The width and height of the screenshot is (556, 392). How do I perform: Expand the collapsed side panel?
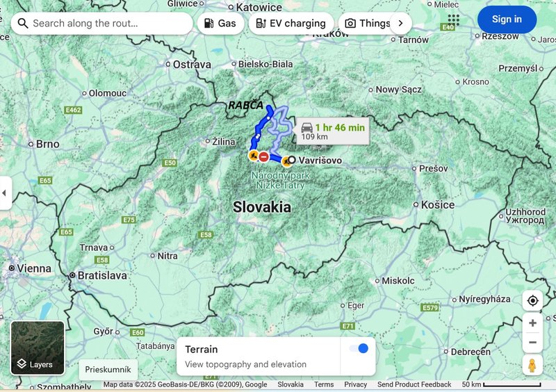(x=5, y=193)
